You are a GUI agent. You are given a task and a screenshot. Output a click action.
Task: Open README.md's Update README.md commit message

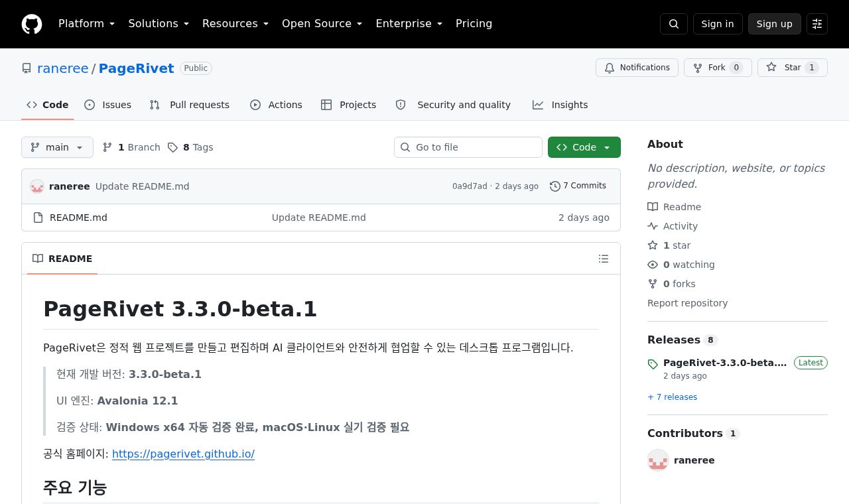point(319,218)
